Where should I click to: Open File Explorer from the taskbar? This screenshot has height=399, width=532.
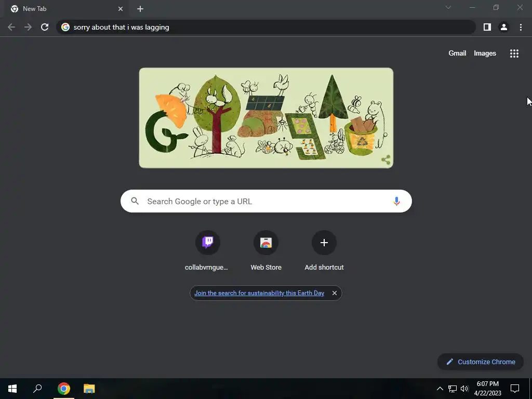point(89,389)
